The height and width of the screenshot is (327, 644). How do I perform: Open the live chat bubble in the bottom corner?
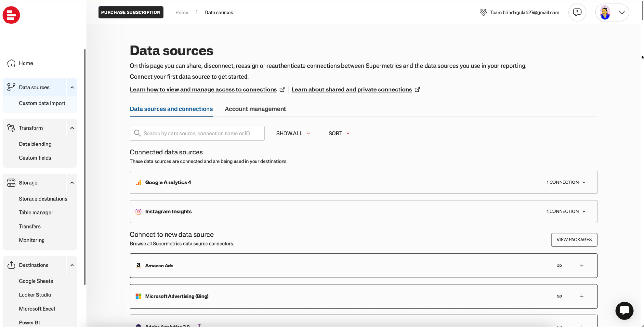point(624,310)
